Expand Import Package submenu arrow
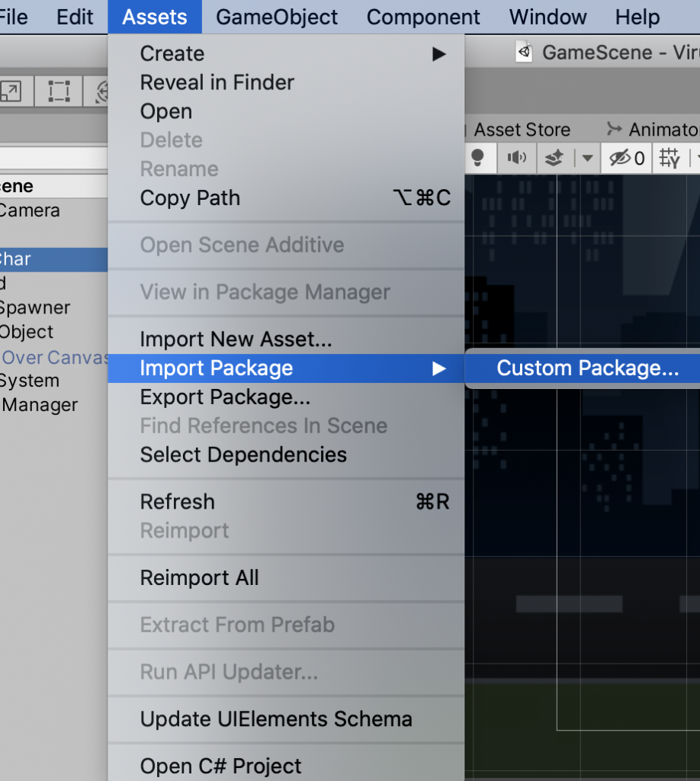 point(438,368)
